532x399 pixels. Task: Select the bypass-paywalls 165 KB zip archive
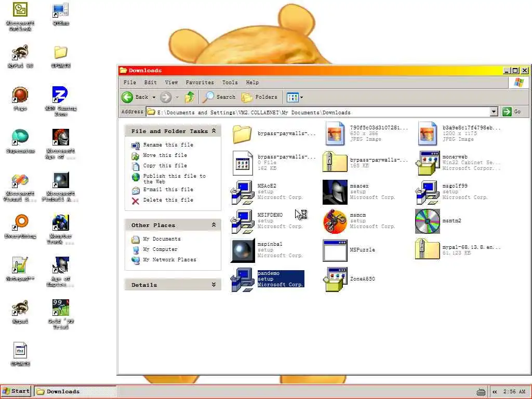click(335, 162)
